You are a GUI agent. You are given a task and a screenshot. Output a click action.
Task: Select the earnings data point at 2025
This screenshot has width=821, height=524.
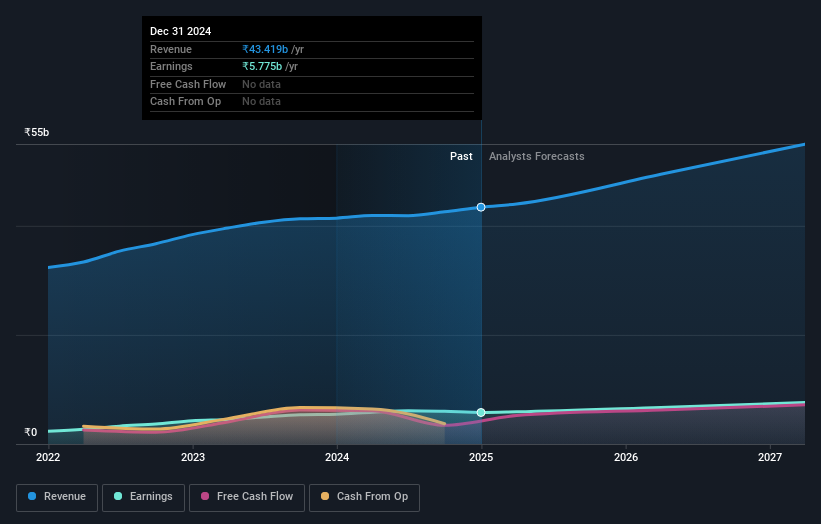[481, 412]
